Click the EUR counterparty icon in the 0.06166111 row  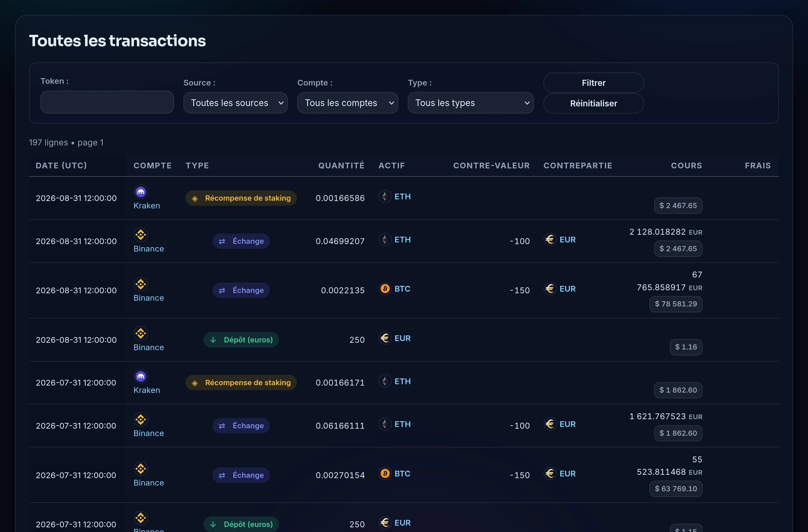[550, 424]
